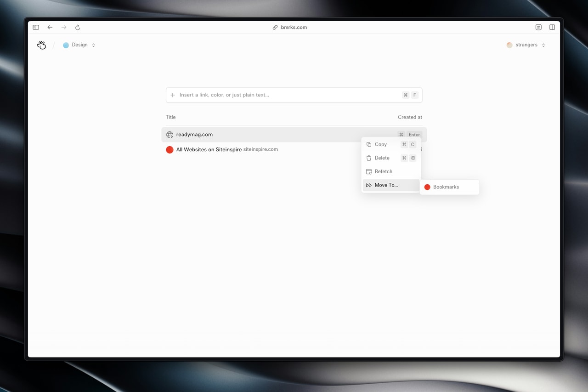Expand the Design collection dropdown
This screenshot has height=392, width=588.
(93, 45)
